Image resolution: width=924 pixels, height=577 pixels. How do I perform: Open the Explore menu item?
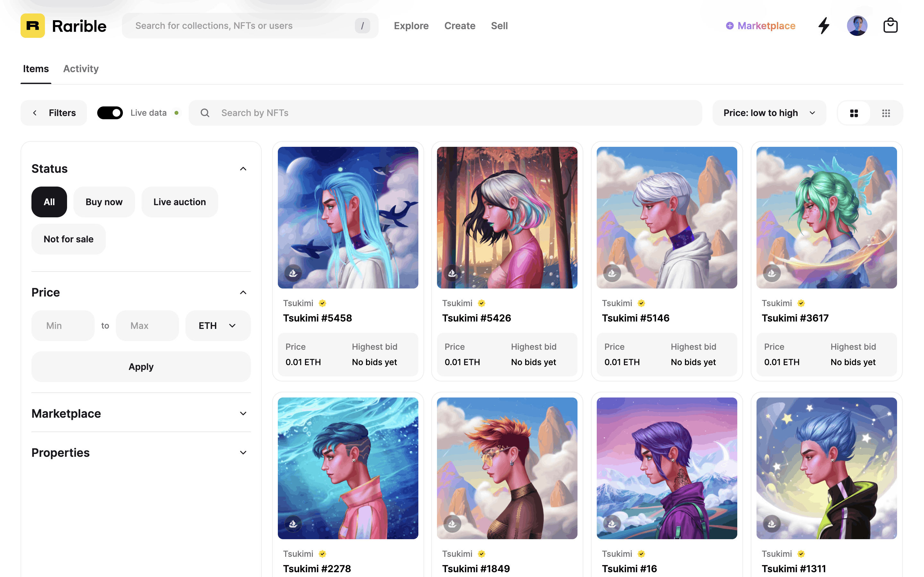(x=411, y=26)
